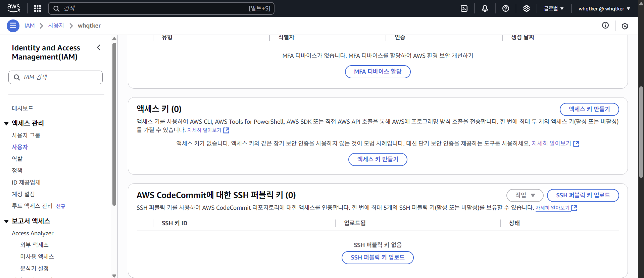This screenshot has height=278, width=644.
Task: Click the IAM 검색 input field
Action: click(x=55, y=77)
